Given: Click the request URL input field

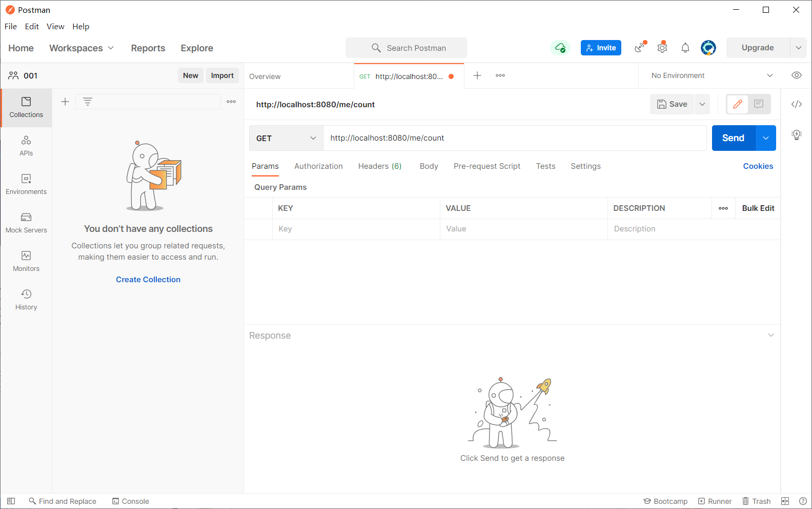Looking at the screenshot, I should (515, 138).
